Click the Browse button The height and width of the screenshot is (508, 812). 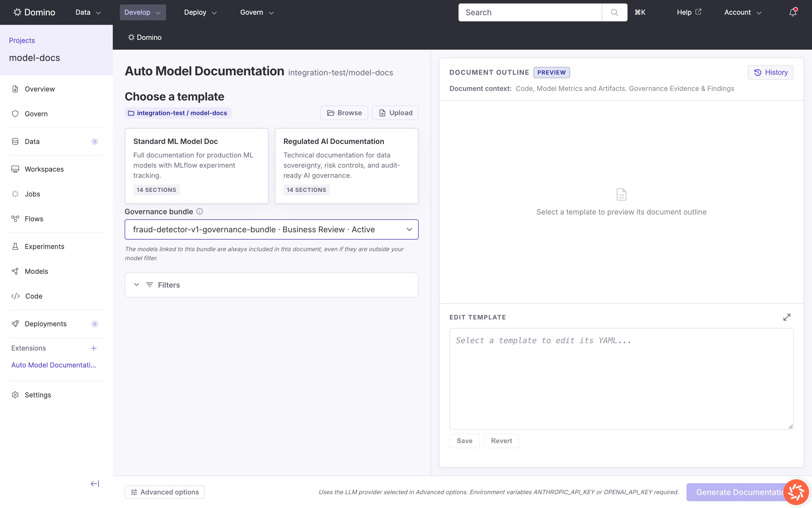click(344, 113)
